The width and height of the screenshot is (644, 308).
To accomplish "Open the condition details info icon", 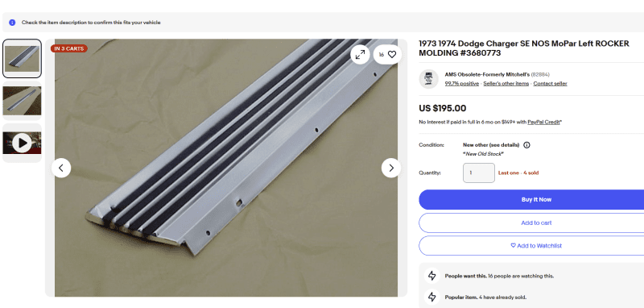I will tap(526, 145).
